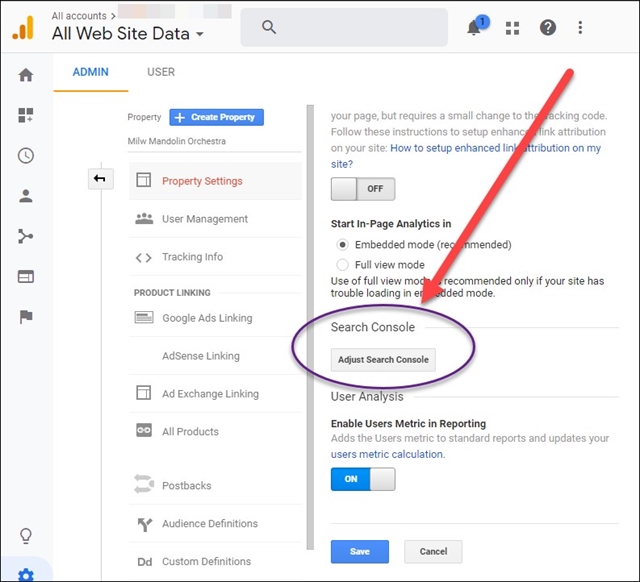
Task: Click the Save button
Action: (360, 551)
